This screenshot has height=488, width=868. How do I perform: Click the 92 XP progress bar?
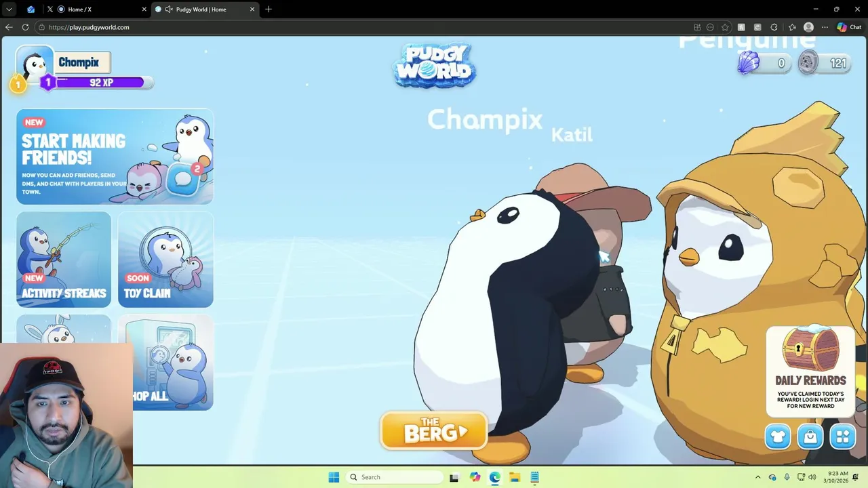[100, 82]
